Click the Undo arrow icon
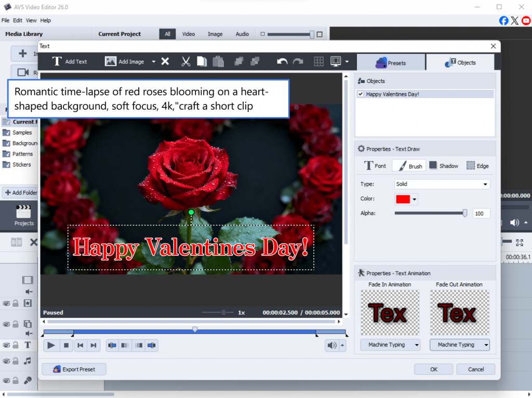 (x=282, y=61)
